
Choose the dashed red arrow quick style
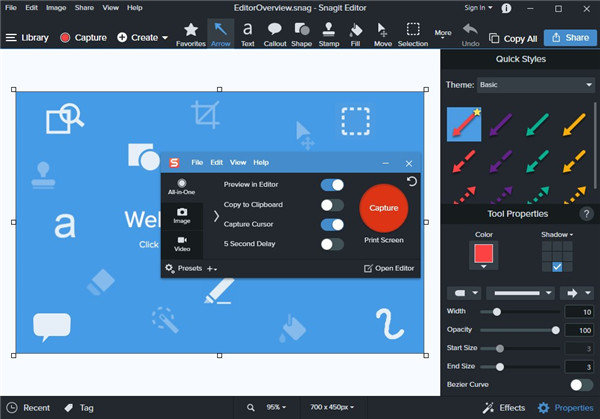click(464, 161)
